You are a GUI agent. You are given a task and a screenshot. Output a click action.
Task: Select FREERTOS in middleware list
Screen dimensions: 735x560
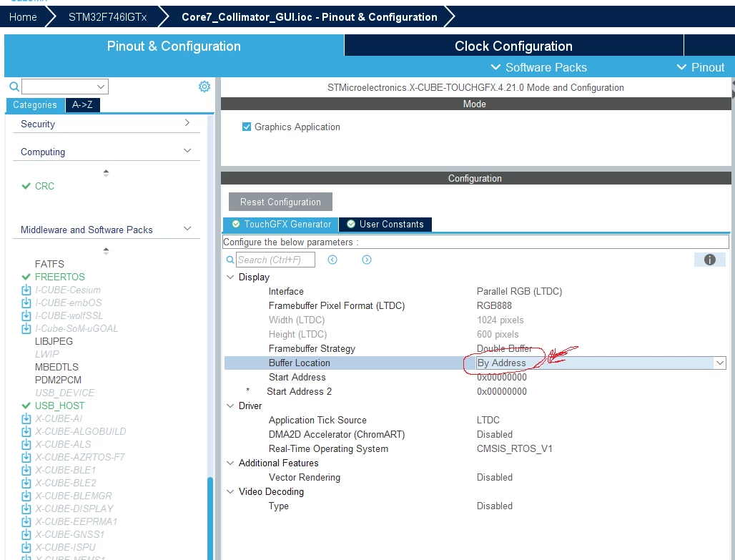tap(59, 277)
